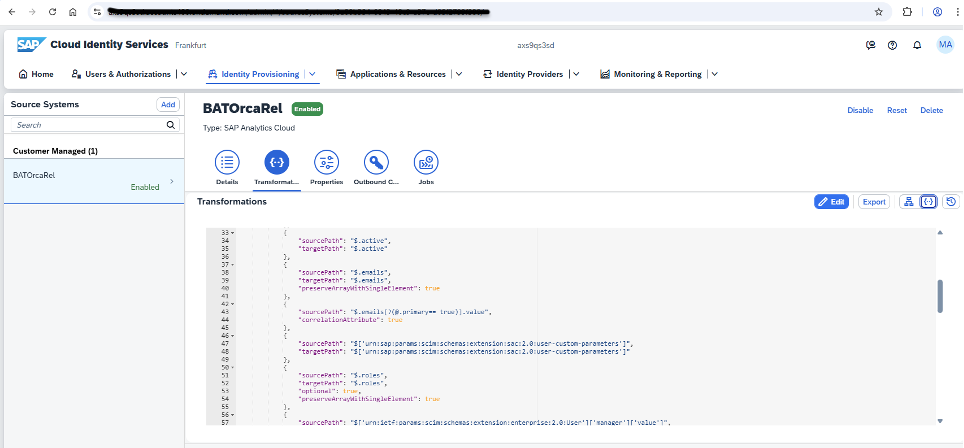Collapse the code block at line 33

click(233, 233)
